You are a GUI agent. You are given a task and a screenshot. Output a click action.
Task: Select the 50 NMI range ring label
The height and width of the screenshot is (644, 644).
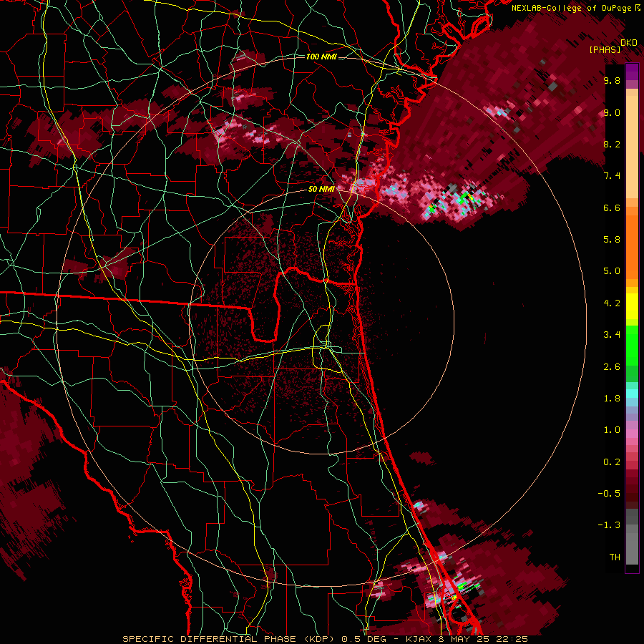click(321, 189)
